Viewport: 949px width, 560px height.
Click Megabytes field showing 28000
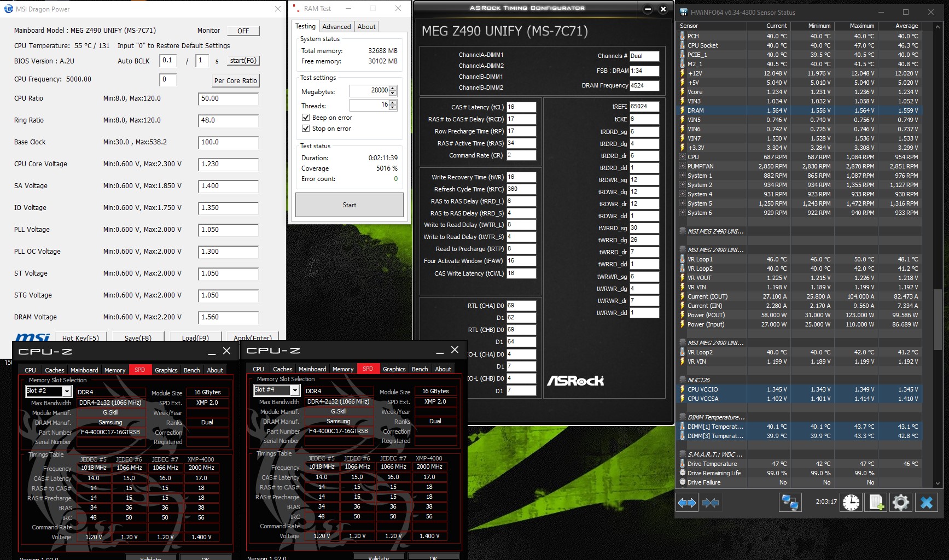(x=369, y=91)
